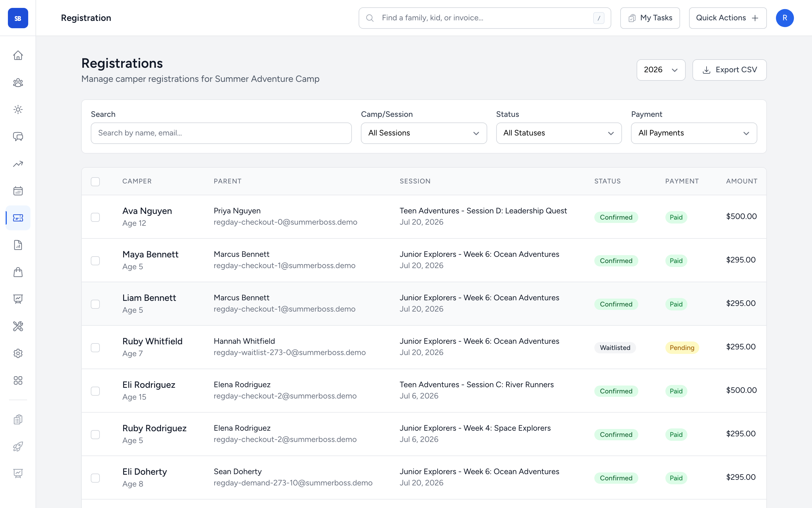Expand the All Statuses dropdown

[x=559, y=133]
